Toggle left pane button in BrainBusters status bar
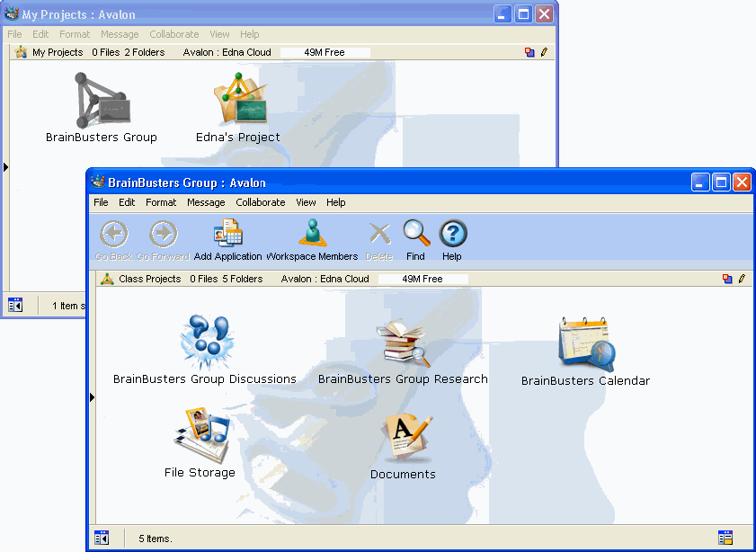 click(102, 538)
